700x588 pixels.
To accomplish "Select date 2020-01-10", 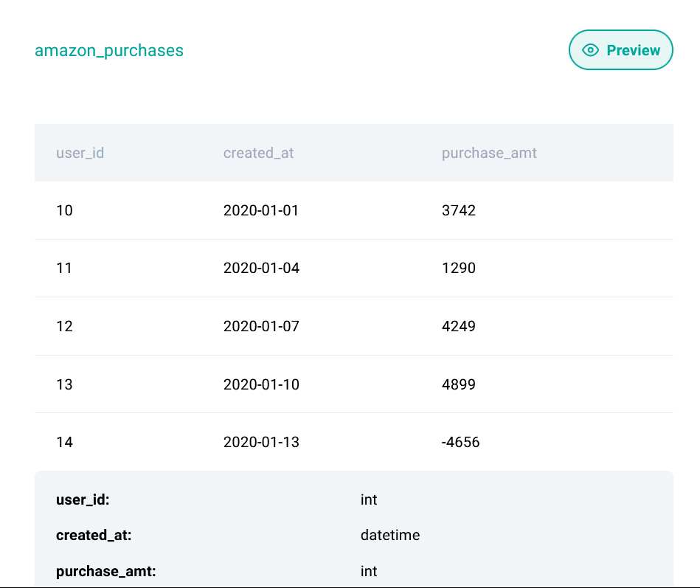I will coord(261,384).
